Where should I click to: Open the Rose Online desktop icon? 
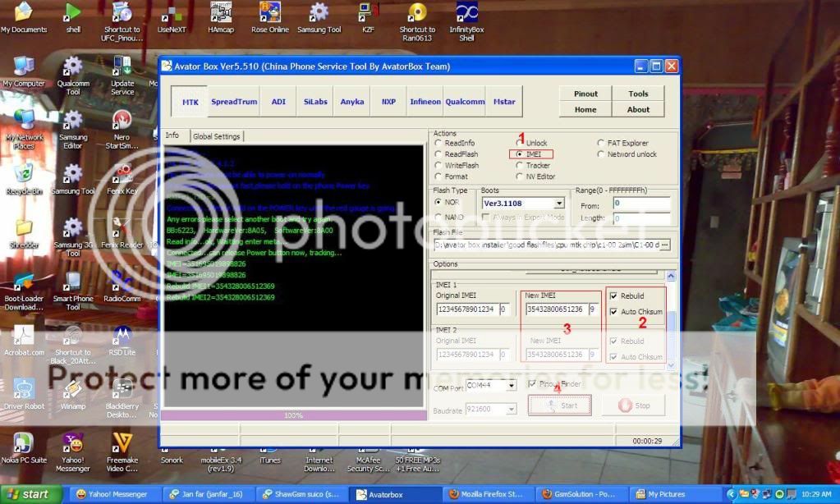(x=269, y=14)
